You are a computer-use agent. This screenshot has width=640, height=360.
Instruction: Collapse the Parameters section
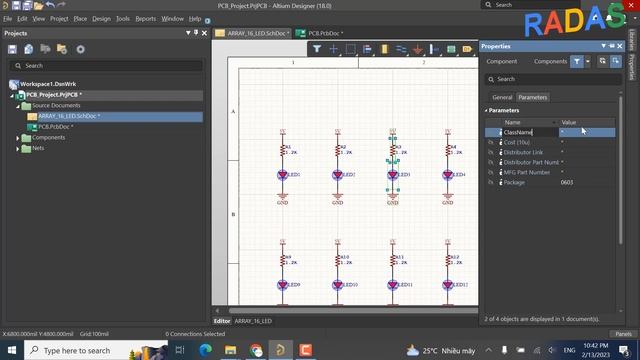pos(486,111)
